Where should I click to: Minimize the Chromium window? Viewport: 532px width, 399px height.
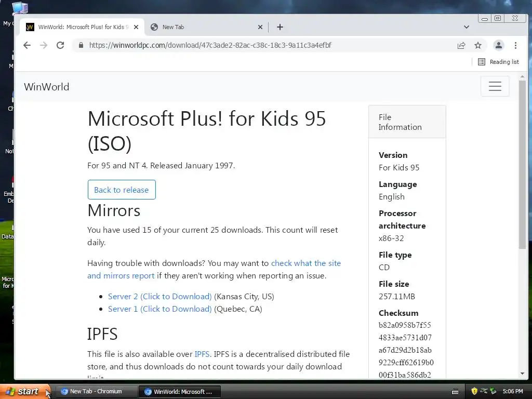[x=485, y=18]
